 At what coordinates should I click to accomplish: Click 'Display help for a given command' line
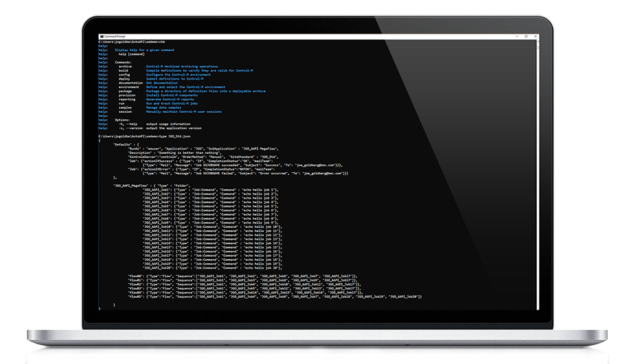[x=144, y=50]
